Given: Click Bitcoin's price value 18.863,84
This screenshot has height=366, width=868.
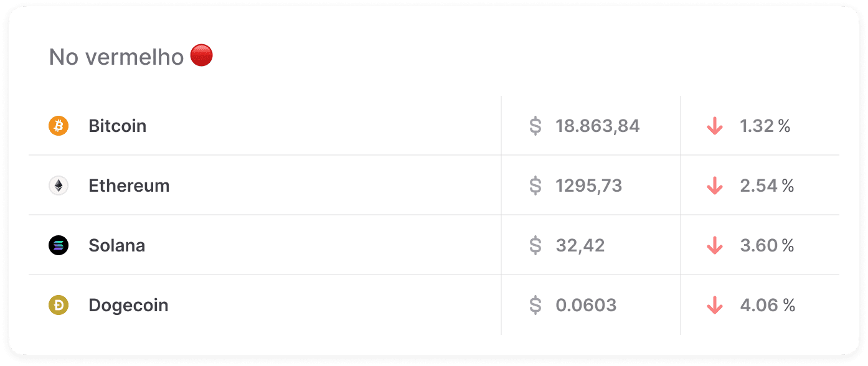Looking at the screenshot, I should point(598,126).
